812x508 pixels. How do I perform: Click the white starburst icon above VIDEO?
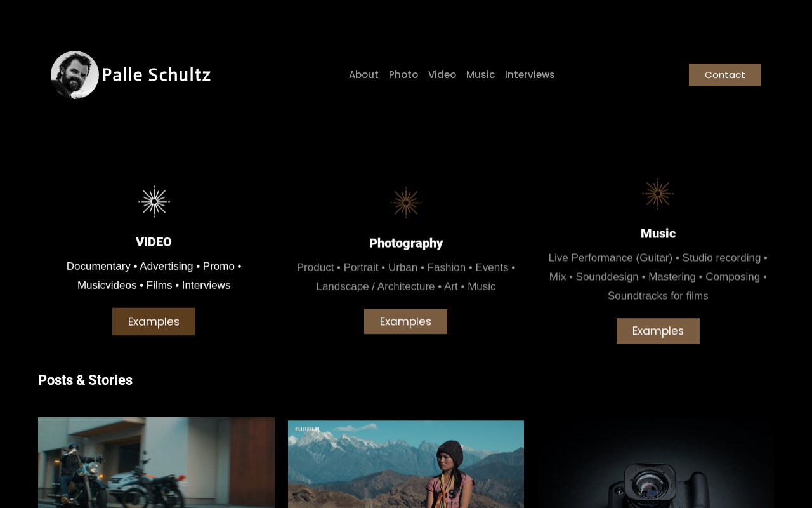pos(154,201)
